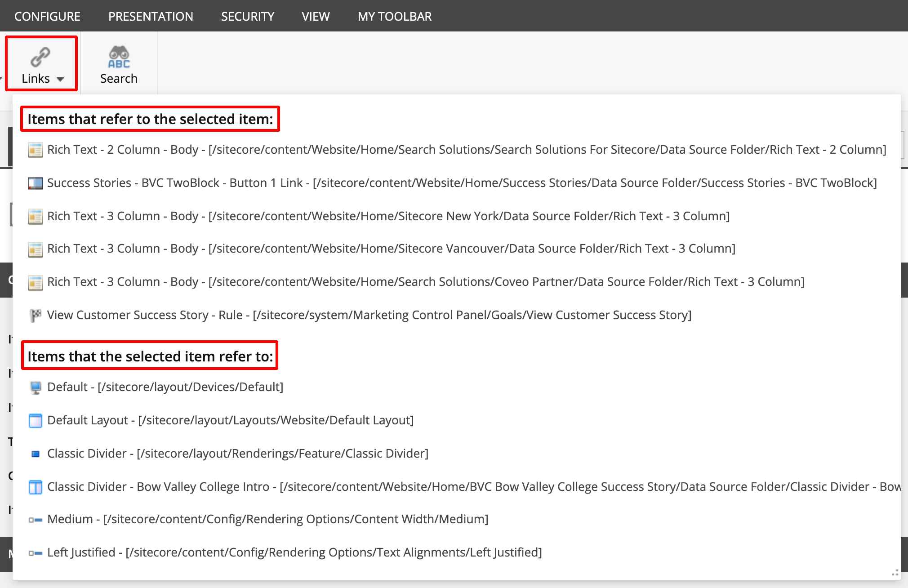Open Left Justified text alignment link
This screenshot has width=908, height=588.
click(x=294, y=552)
